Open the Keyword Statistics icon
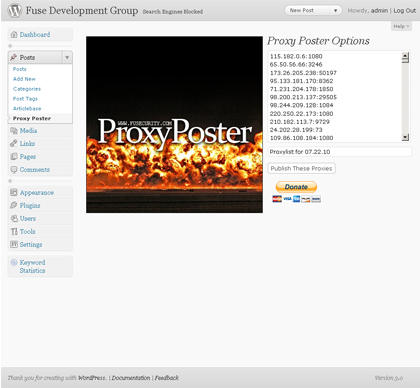The height and width of the screenshot is (388, 420). pyautogui.click(x=14, y=262)
